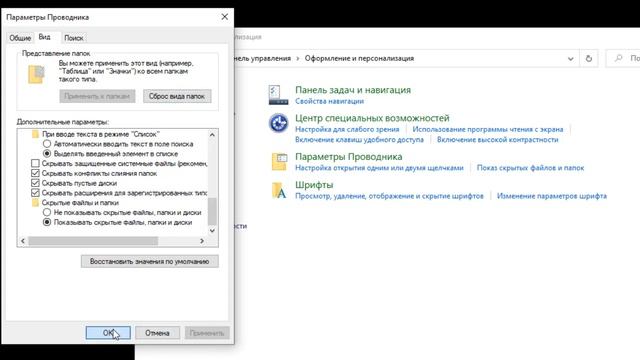Open Настройка открытия одним или двумя щелчками
This screenshot has height=360, width=640.
tap(379, 168)
